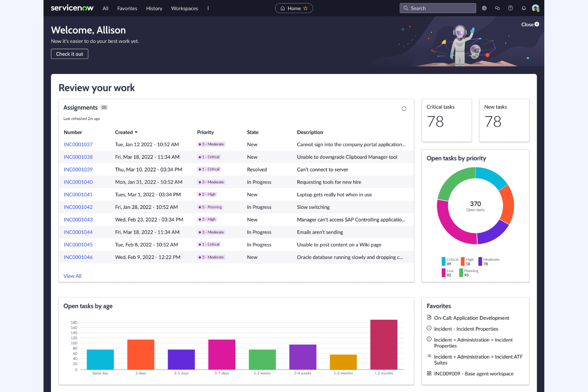The width and height of the screenshot is (588, 392).
Task: Toggle the Home favorite star
Action: (x=306, y=8)
